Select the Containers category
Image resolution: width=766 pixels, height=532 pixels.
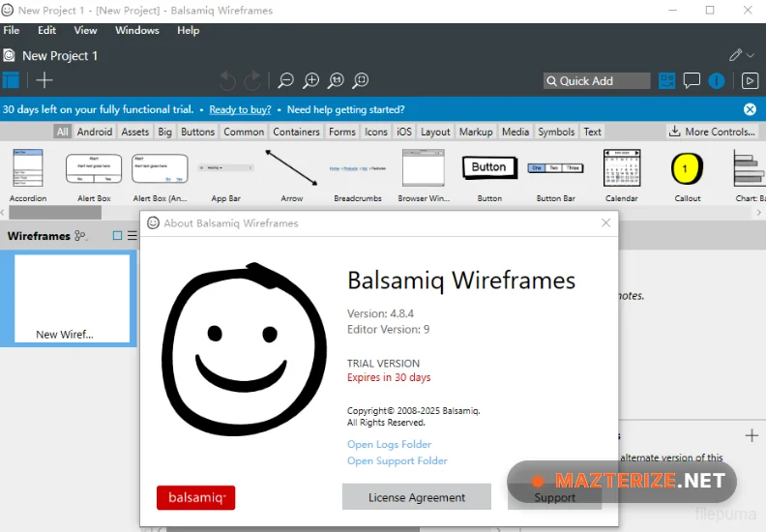click(x=297, y=132)
